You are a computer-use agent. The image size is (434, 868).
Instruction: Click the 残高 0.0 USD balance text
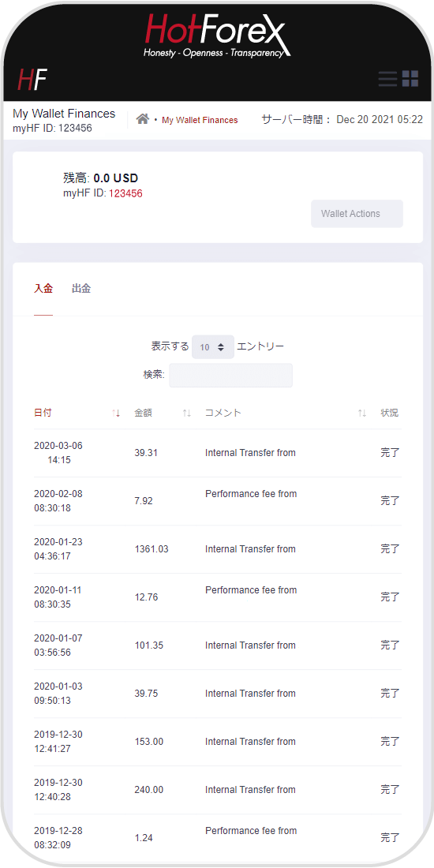(101, 178)
